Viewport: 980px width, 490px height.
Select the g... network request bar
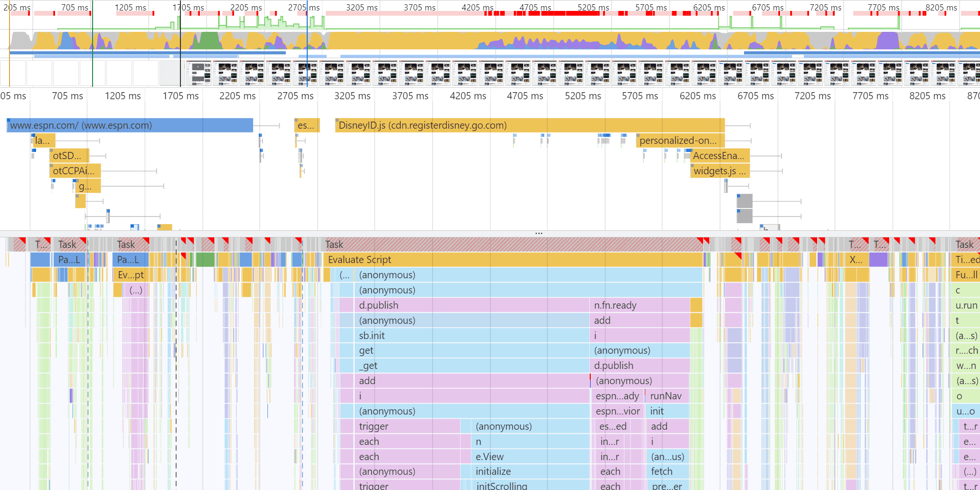pos(88,186)
